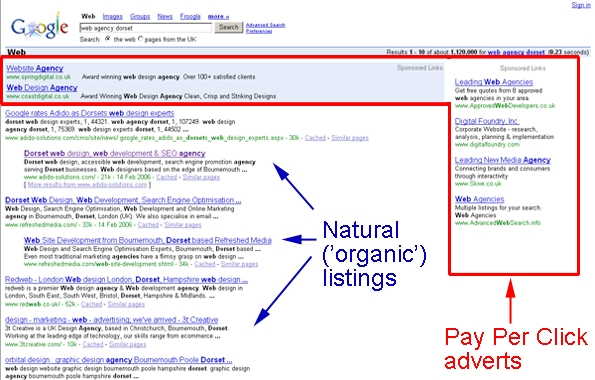
Task: Click www.AdvancedWebSearch.info URL text
Action: 498,223
